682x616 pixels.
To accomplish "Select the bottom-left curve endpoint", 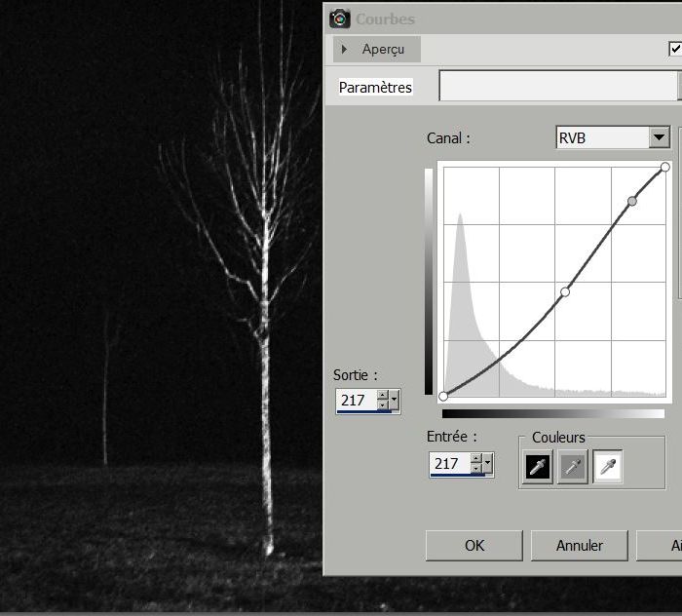I will (x=444, y=396).
